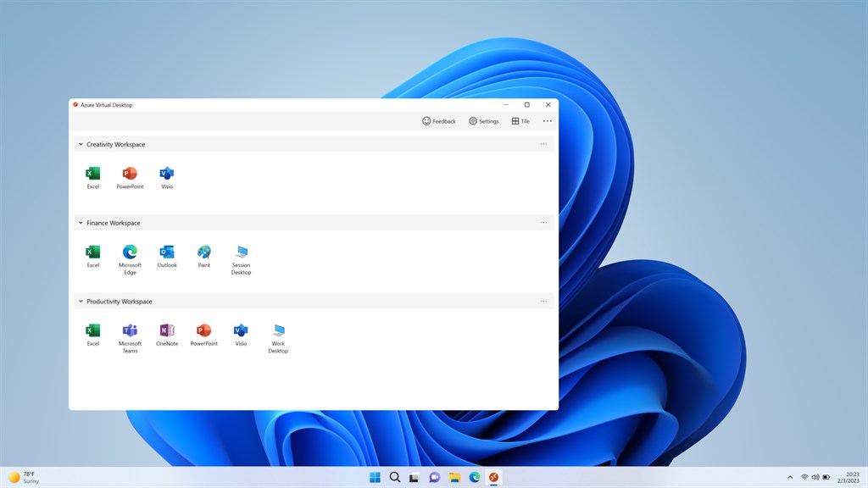Select the Creativity Workspace heading text
868x488 pixels.
[115, 144]
